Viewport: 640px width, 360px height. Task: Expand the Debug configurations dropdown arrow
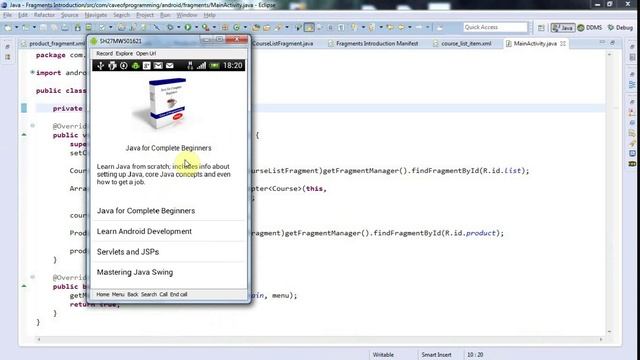click(x=178, y=27)
